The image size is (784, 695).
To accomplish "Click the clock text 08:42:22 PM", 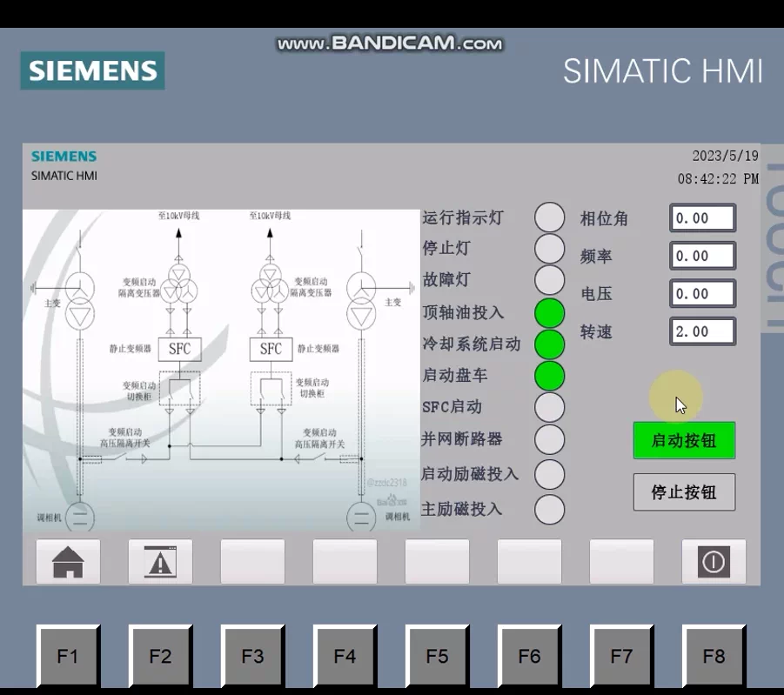I will coord(718,178).
